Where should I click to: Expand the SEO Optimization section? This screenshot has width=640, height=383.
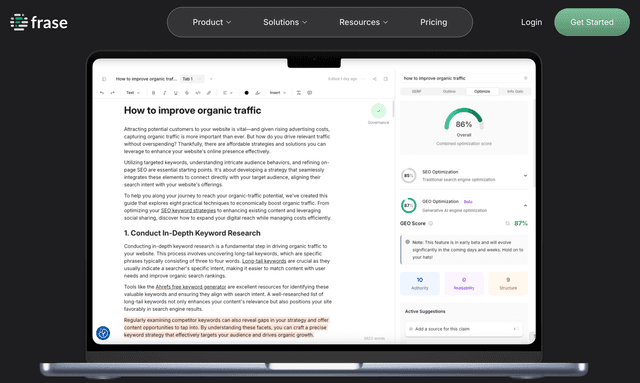pyautogui.click(x=525, y=176)
